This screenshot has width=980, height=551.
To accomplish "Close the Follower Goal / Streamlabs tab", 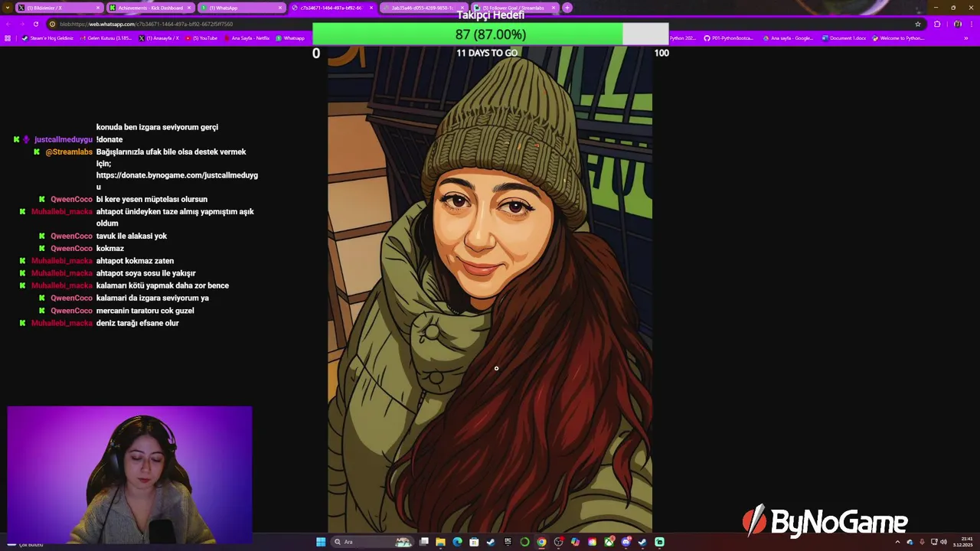I will [553, 8].
